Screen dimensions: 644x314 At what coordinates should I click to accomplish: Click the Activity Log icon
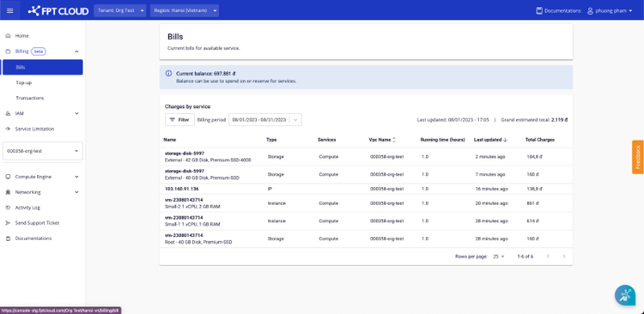8,208
